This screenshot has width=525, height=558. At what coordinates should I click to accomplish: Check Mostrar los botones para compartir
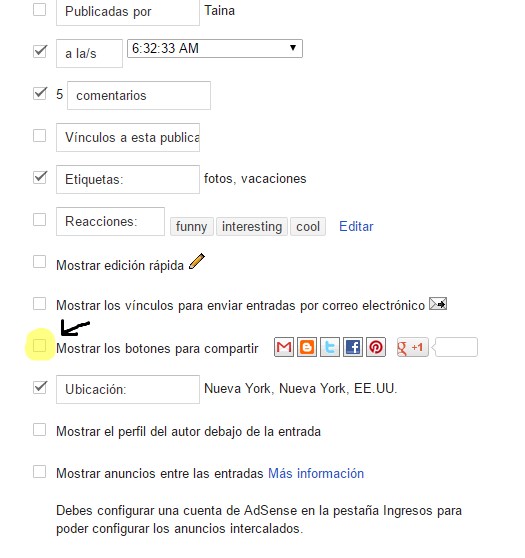tap(40, 346)
